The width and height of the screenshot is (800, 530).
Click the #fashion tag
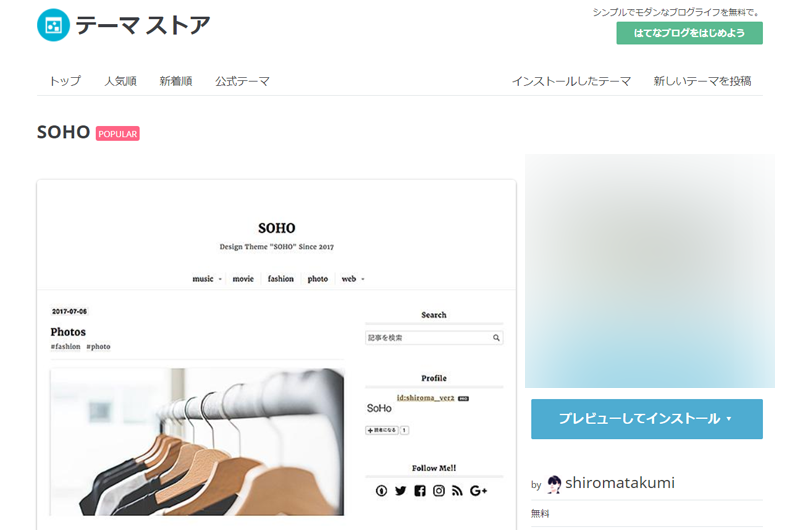(65, 346)
